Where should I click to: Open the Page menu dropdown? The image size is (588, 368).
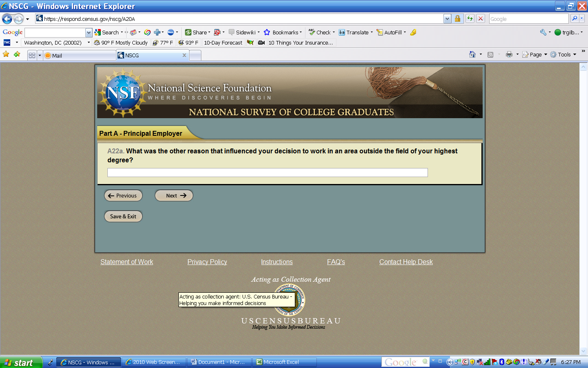[x=535, y=54]
